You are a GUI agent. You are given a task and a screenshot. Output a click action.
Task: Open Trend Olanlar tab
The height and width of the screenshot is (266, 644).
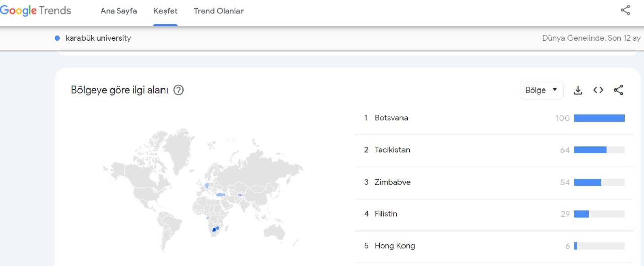tap(218, 11)
